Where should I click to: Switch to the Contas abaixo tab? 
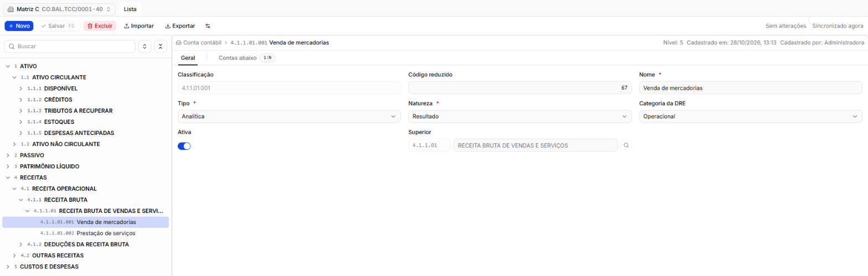pos(246,58)
